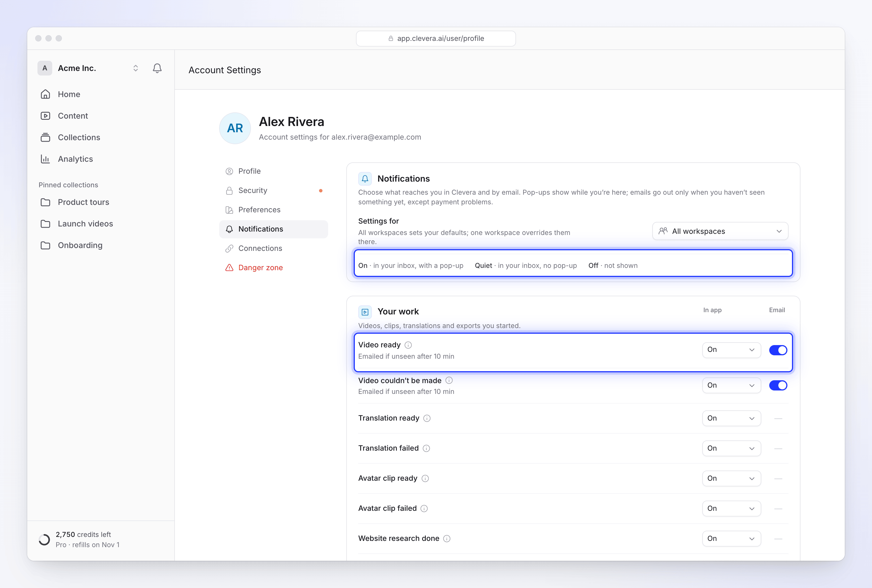Open the notifications bell in the sidebar header
The width and height of the screenshot is (872, 588).
(x=157, y=68)
